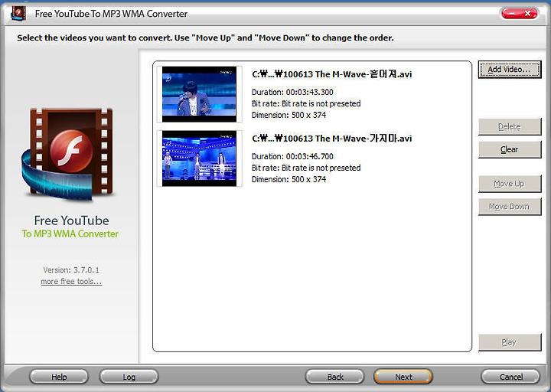Image resolution: width=551 pixels, height=392 pixels.
Task: Click the Move Down button
Action: 509,207
